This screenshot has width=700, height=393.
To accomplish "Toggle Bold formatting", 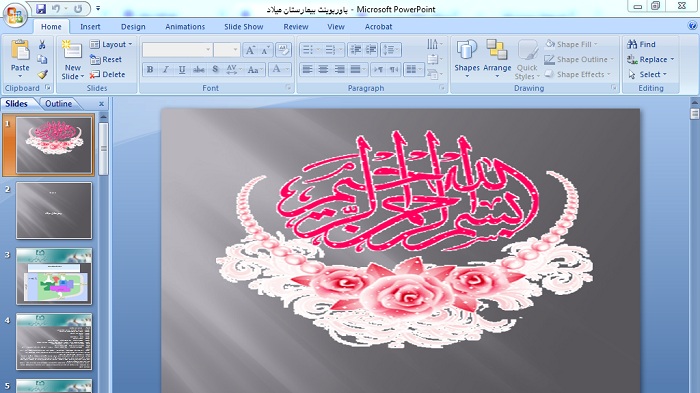I will point(150,69).
